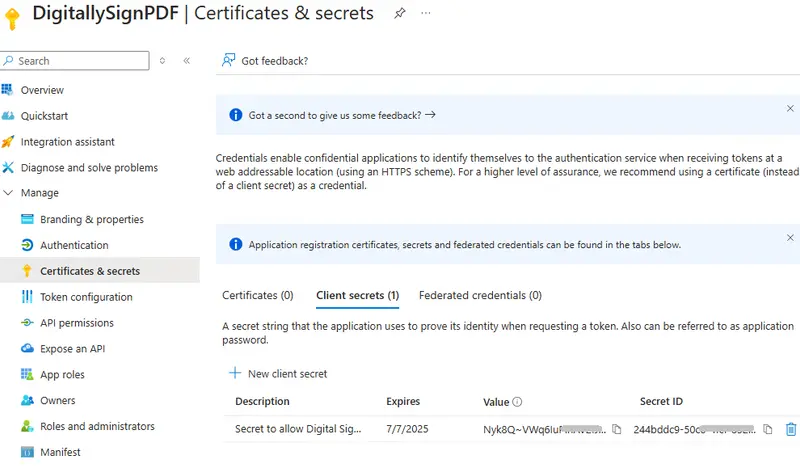Click the Integration assistant rocket icon
The image size is (800, 468).
8,141
